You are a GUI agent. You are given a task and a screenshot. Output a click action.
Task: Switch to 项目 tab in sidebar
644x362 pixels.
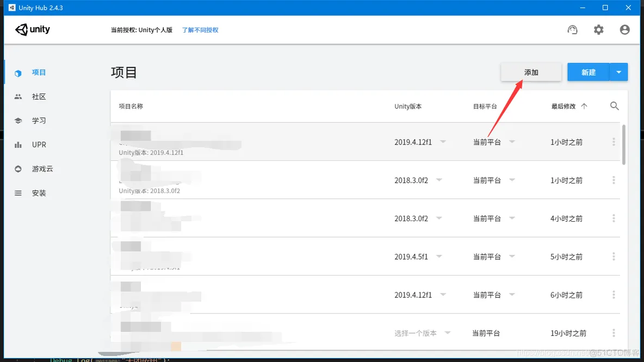pos(39,73)
